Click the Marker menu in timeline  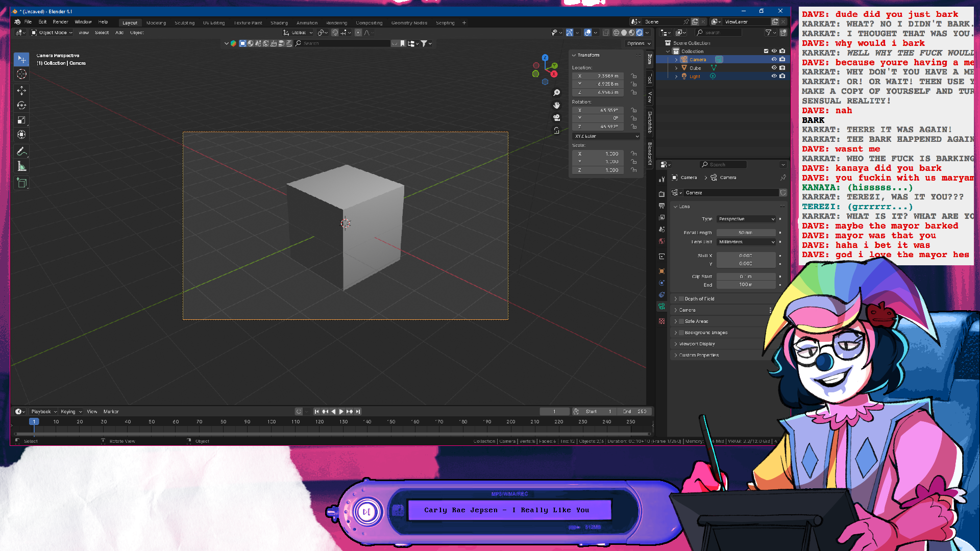click(111, 412)
